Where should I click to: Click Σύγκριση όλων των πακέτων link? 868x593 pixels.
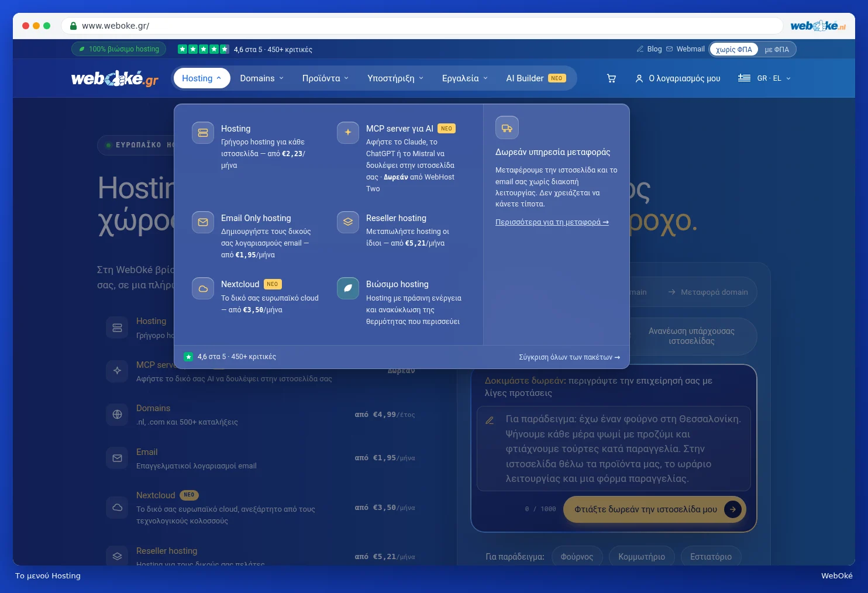(570, 357)
